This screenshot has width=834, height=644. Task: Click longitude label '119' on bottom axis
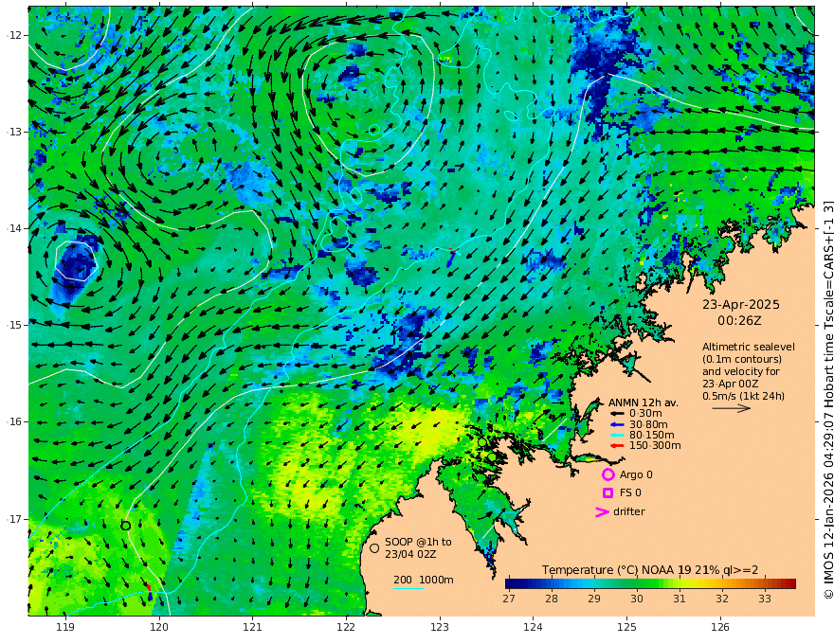click(x=66, y=627)
